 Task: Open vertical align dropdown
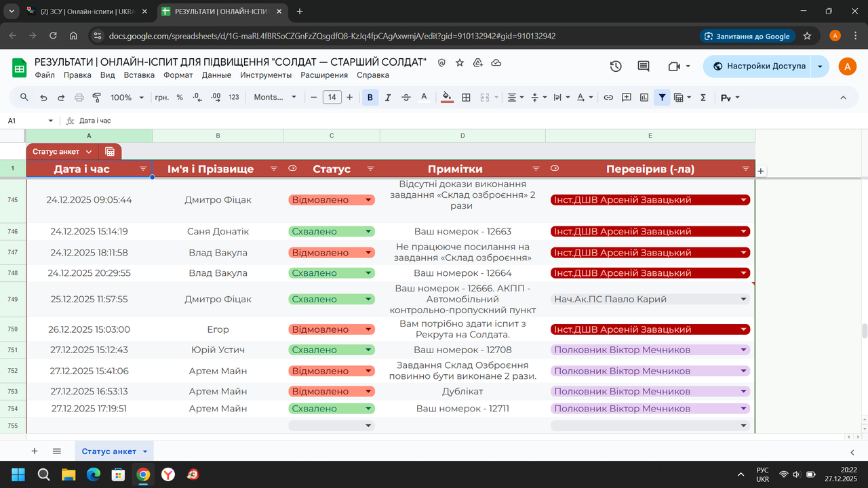538,98
